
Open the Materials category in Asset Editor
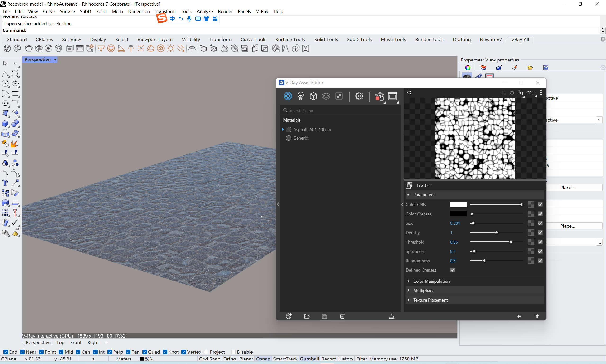[x=288, y=96]
